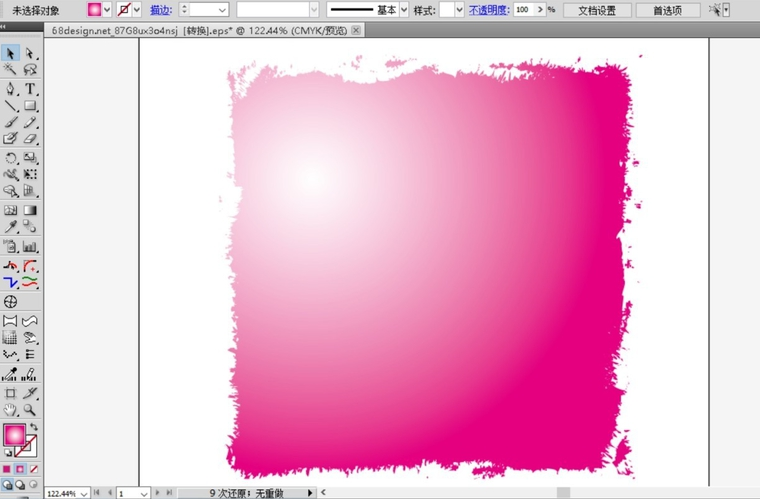
Task: Click the pink fill swatch in control bar
Action: pos(95,10)
